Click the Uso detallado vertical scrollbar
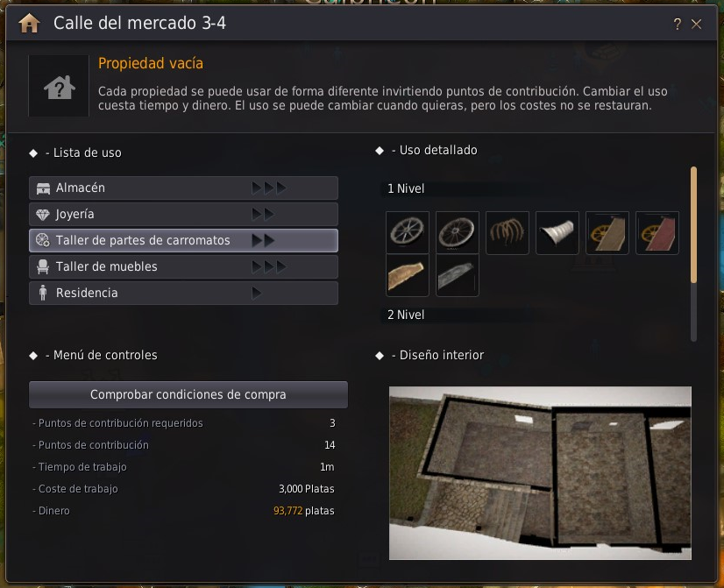This screenshot has height=588, width=724. pyautogui.click(x=693, y=254)
